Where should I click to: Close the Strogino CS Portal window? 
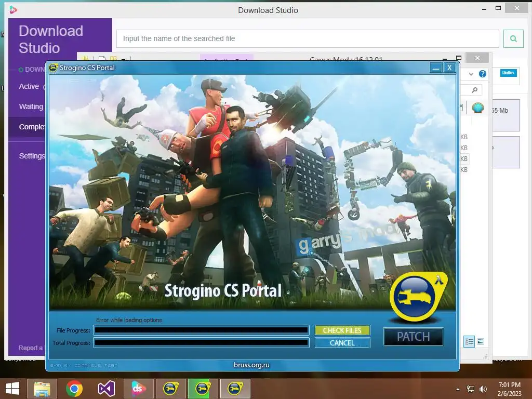pos(449,68)
